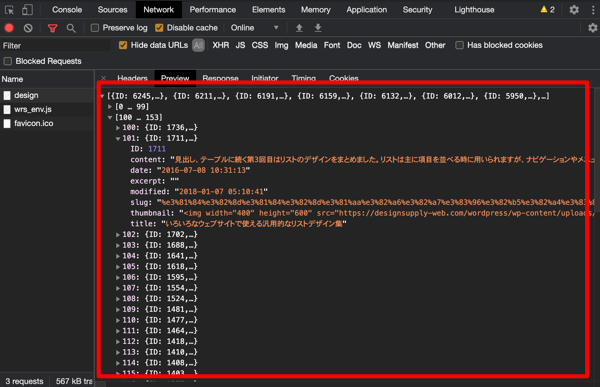Image resolution: width=600 pixels, height=387 pixels.
Task: Import HAR file upload arrow icon
Action: 299,28
